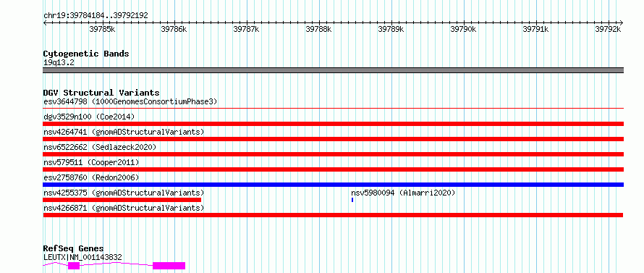This screenshot has height=273, width=644.
Task: Click the gray 19q13.2 cytogenetic band bar
Action: click(333, 70)
